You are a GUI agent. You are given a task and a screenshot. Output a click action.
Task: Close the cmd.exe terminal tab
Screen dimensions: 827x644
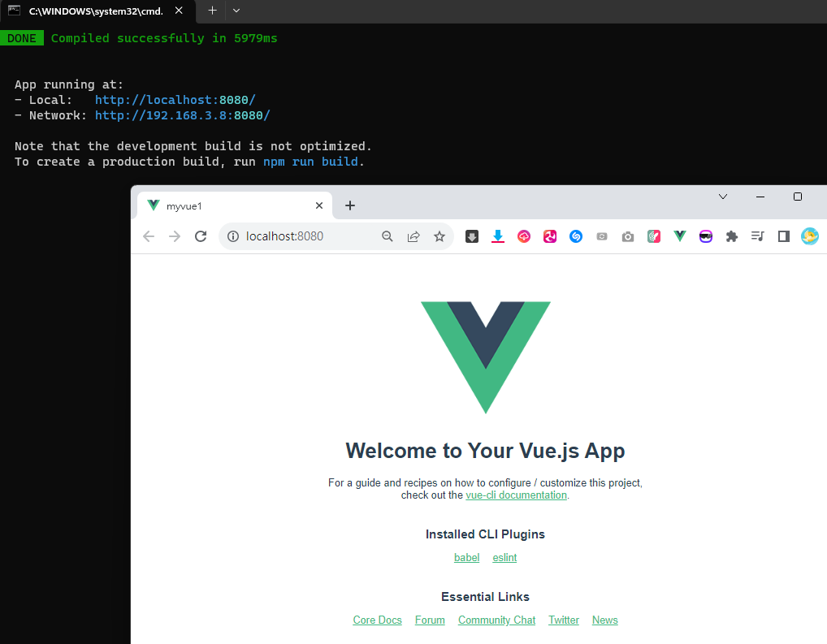click(x=179, y=11)
